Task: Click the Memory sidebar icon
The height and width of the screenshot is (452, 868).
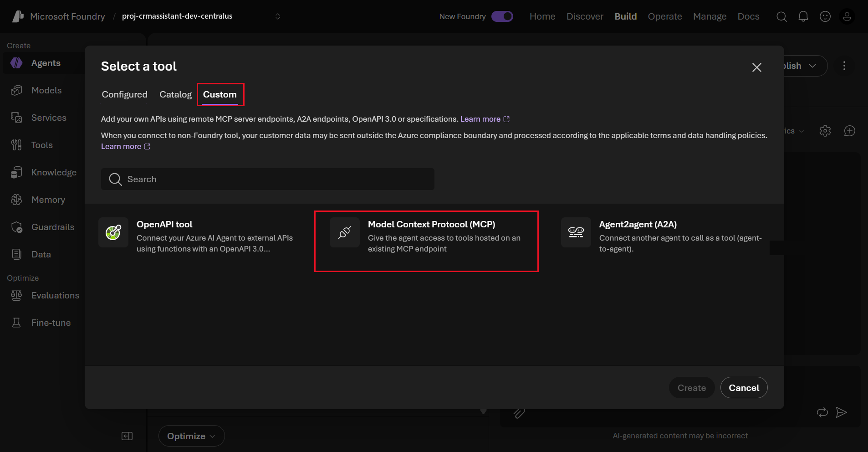Action: 16,200
